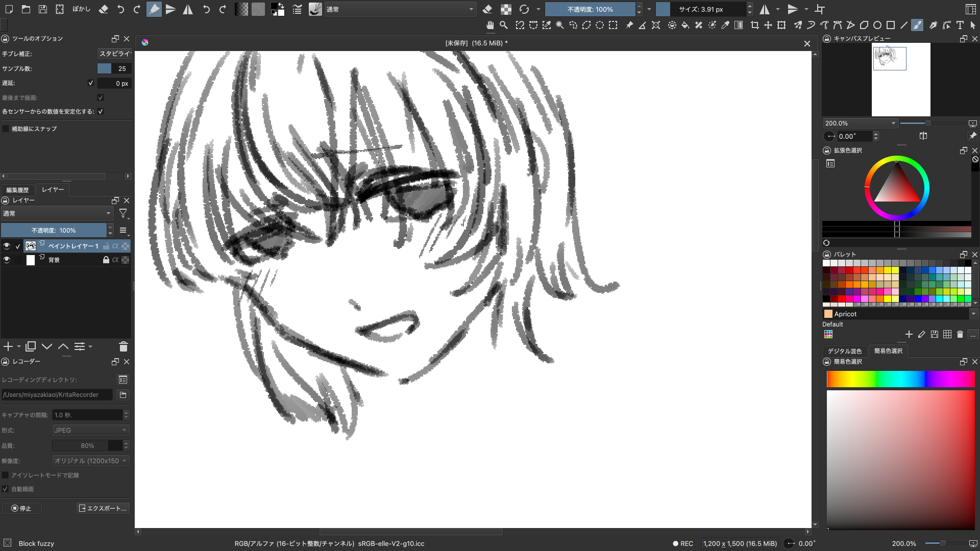980x551 pixels.
Task: Open the 手ブレ補正 stabilizer dropdown
Action: point(114,54)
